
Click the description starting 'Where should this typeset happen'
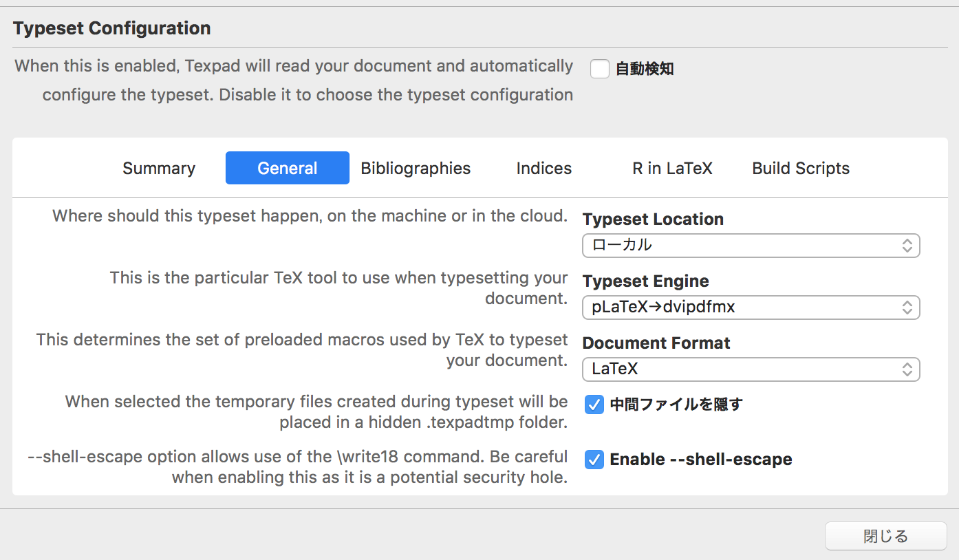(x=310, y=216)
